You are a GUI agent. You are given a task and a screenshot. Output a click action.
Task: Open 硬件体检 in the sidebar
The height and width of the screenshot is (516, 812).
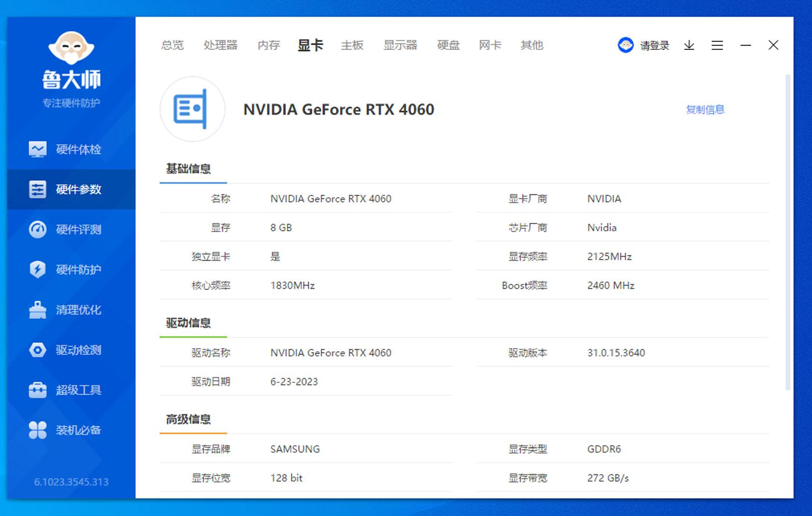coord(71,149)
